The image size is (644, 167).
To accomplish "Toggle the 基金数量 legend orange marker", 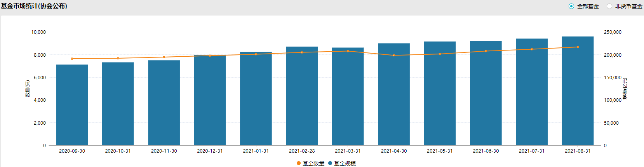I will coord(298,163).
